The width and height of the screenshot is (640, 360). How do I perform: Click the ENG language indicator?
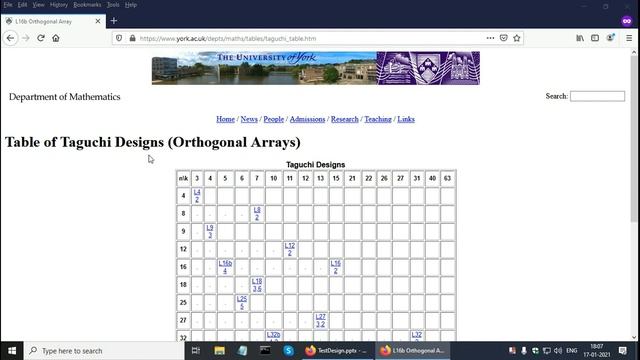coord(572,351)
